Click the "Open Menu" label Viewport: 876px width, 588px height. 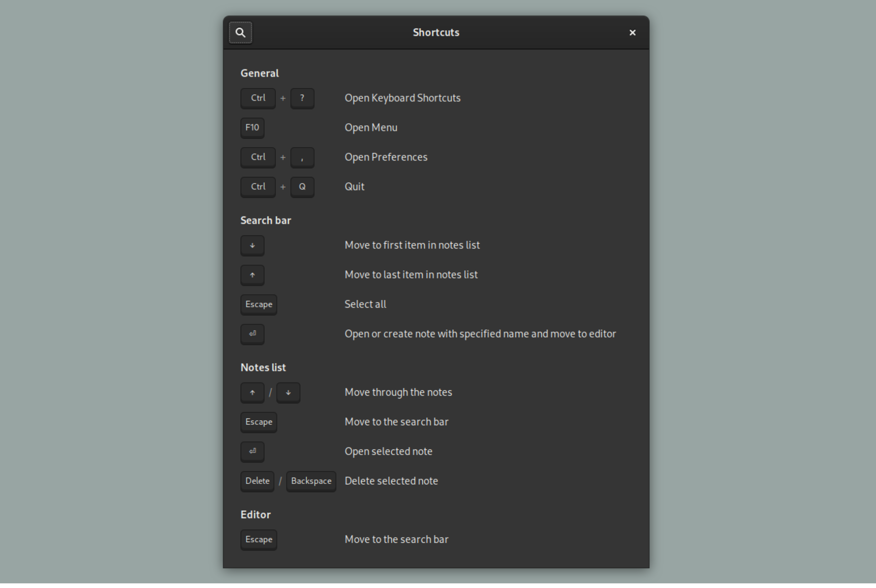pyautogui.click(x=371, y=128)
